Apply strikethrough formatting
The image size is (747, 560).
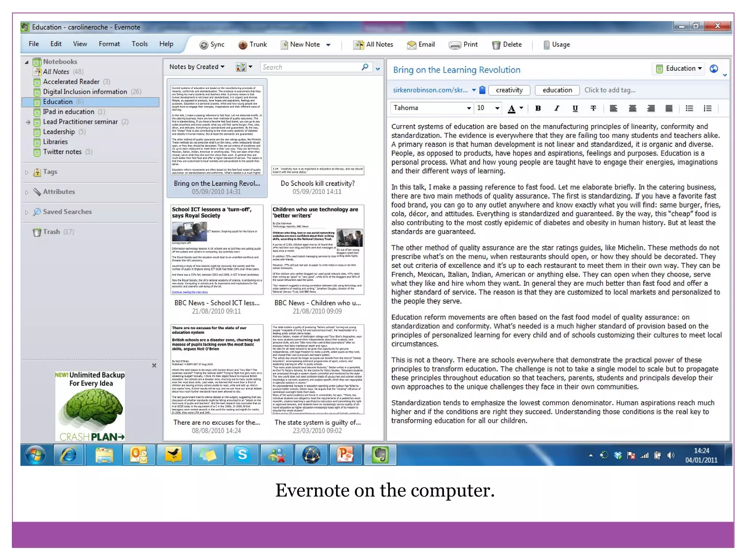pos(593,108)
